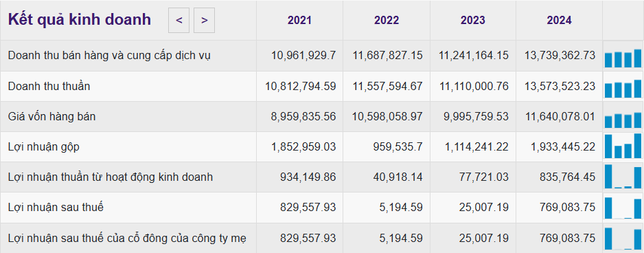Select the 2021 column header
Screen dimensions: 644x253
point(299,20)
